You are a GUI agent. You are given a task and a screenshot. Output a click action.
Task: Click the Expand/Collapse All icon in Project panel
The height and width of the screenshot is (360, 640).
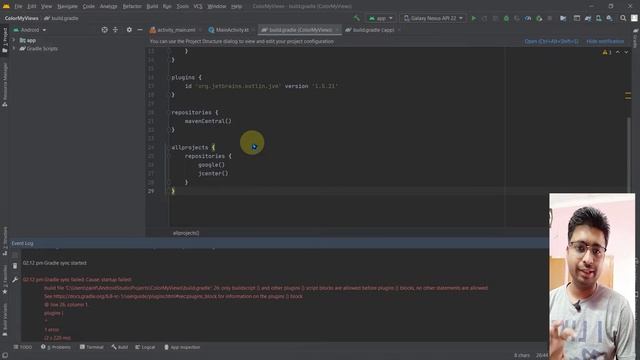tap(116, 30)
